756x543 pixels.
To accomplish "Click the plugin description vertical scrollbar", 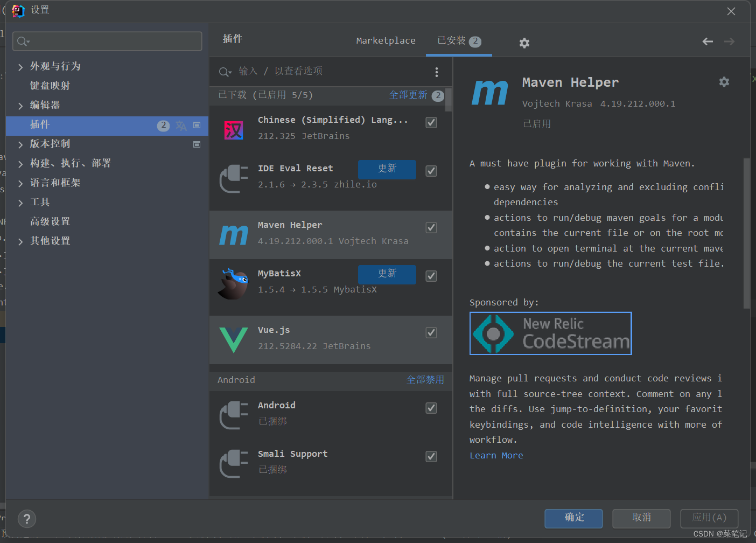I will 746,233.
